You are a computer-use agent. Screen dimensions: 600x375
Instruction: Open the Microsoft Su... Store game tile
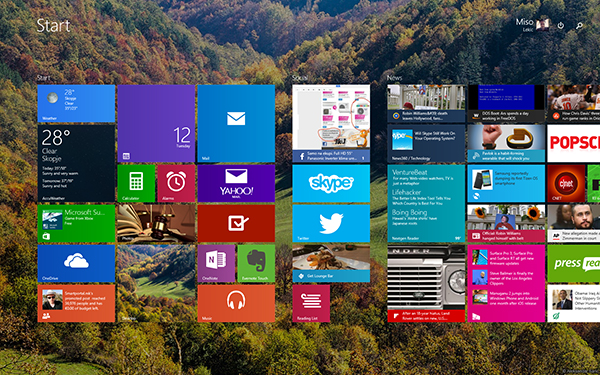point(76,223)
